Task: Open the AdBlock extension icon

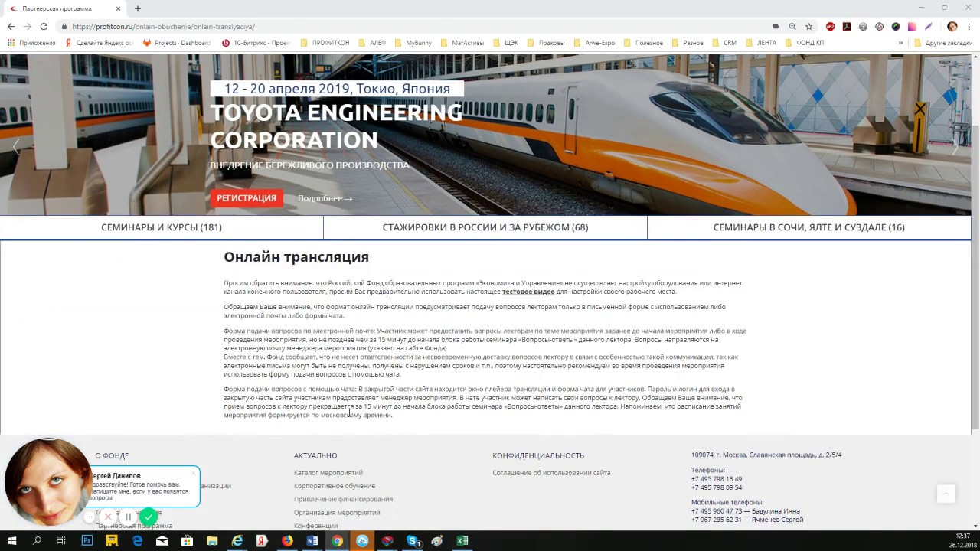Action: [x=831, y=26]
